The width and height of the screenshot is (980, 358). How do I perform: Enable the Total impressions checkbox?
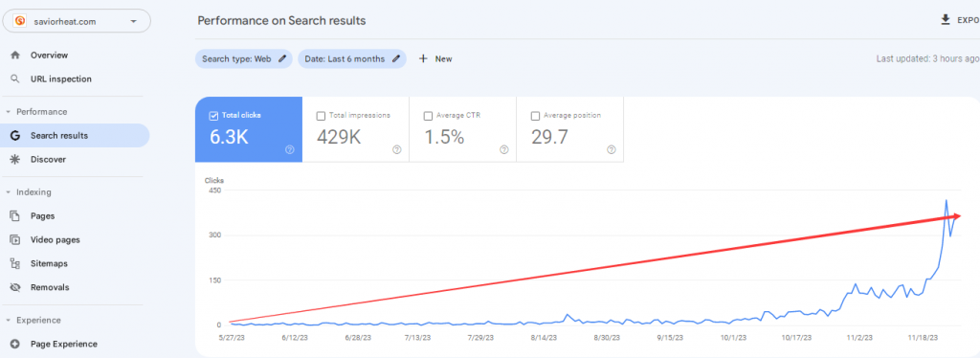(x=321, y=116)
